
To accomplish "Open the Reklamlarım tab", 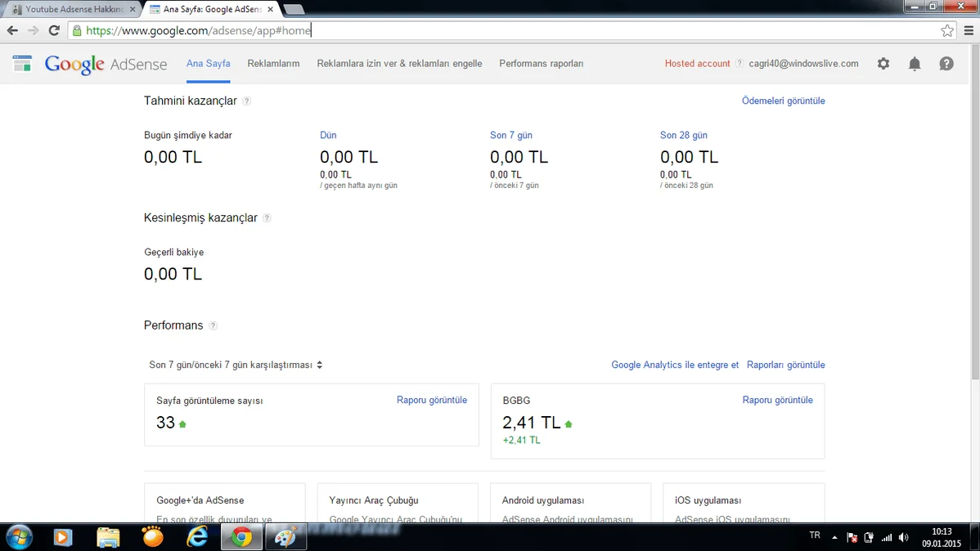I will (x=273, y=64).
